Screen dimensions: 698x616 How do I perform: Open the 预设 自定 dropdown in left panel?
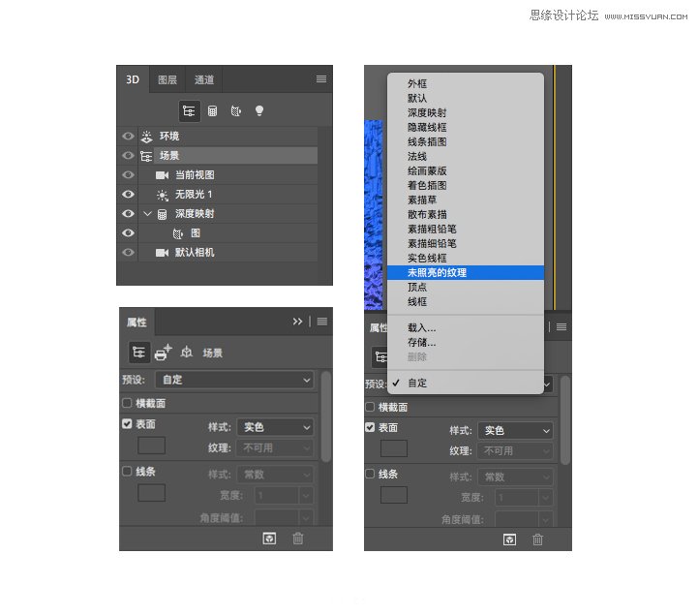[235, 381]
